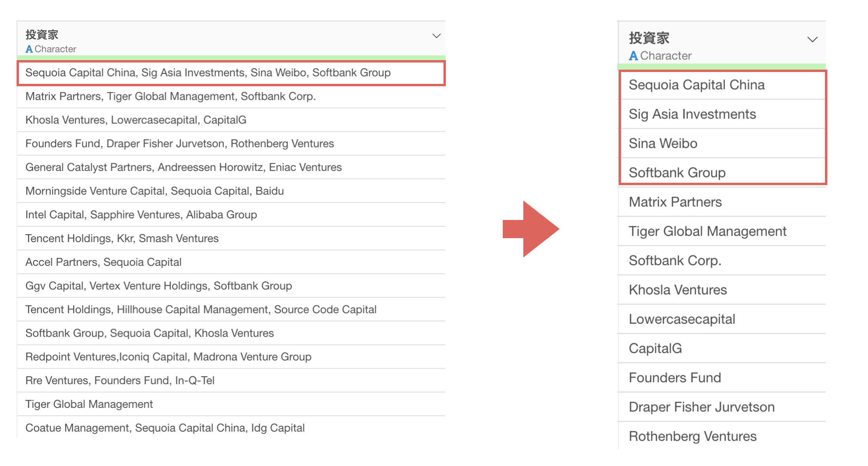
Task: Select row Tencent Holdings, Hillhouse Capital Management
Action: pyautogui.click(x=231, y=310)
